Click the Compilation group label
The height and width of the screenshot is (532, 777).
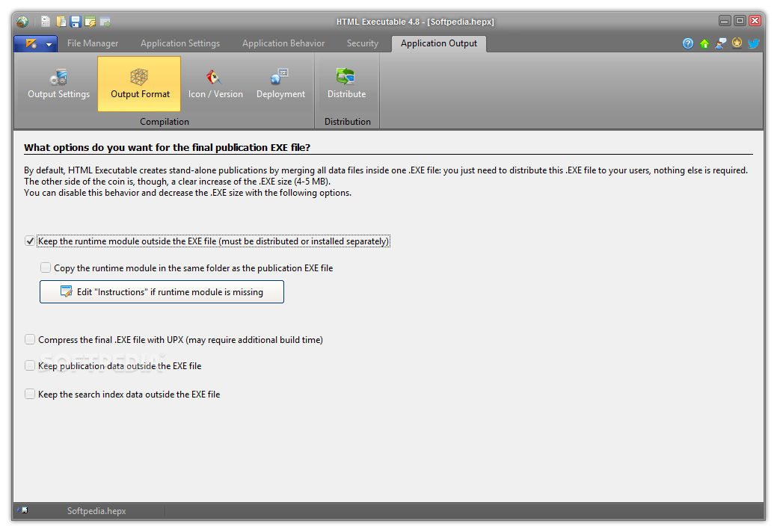click(165, 122)
